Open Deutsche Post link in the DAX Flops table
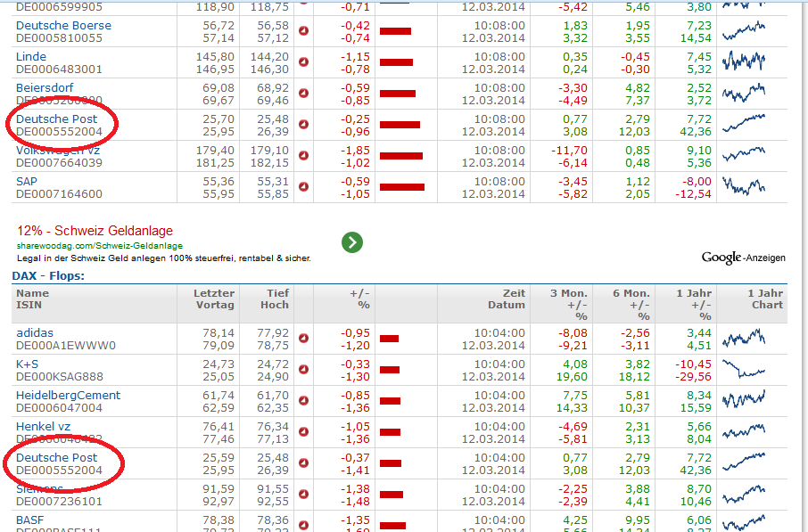Image resolution: width=808 pixels, height=532 pixels. tap(57, 458)
